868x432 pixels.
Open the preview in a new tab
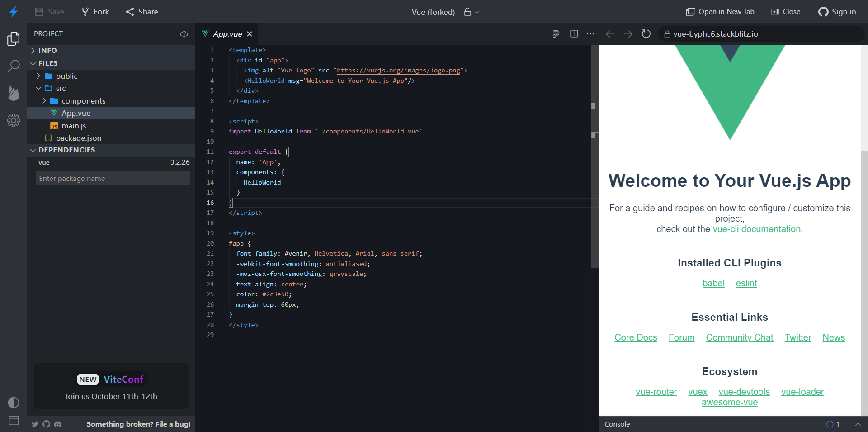[720, 12]
